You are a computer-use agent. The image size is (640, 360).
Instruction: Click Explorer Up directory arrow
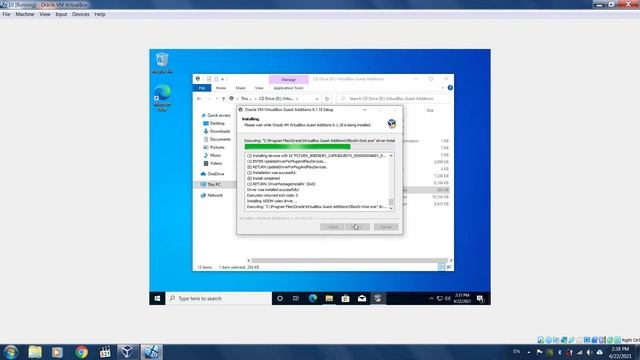(223, 99)
